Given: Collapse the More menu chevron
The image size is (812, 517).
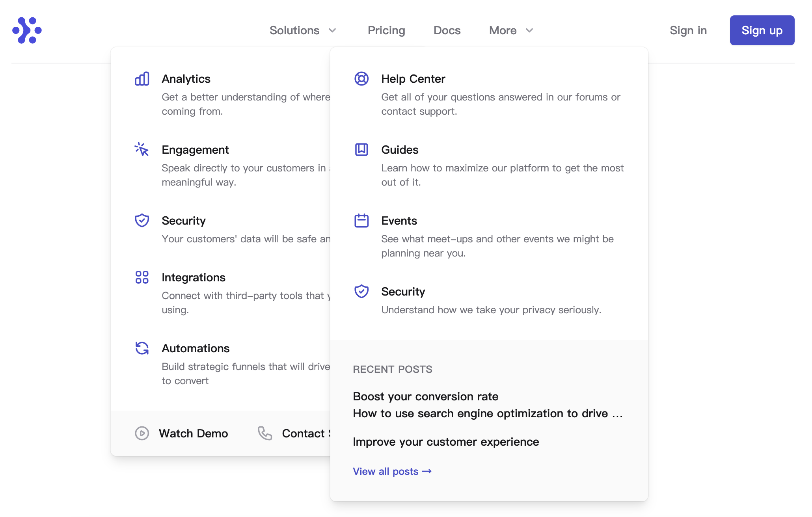Looking at the screenshot, I should 529,30.
